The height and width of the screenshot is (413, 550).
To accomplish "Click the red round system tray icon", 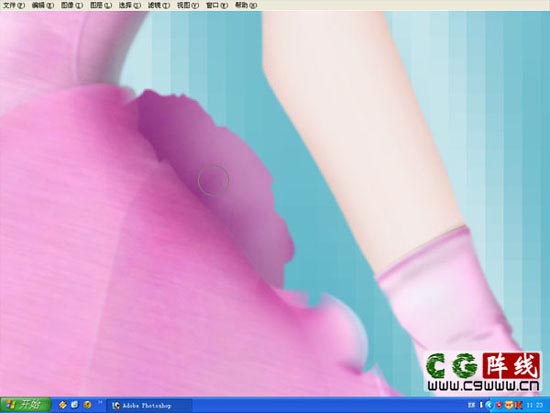I will [x=499, y=405].
